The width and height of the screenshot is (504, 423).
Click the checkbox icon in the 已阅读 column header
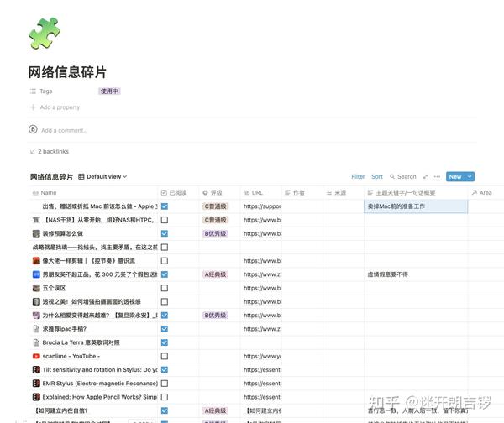pyautogui.click(x=164, y=193)
